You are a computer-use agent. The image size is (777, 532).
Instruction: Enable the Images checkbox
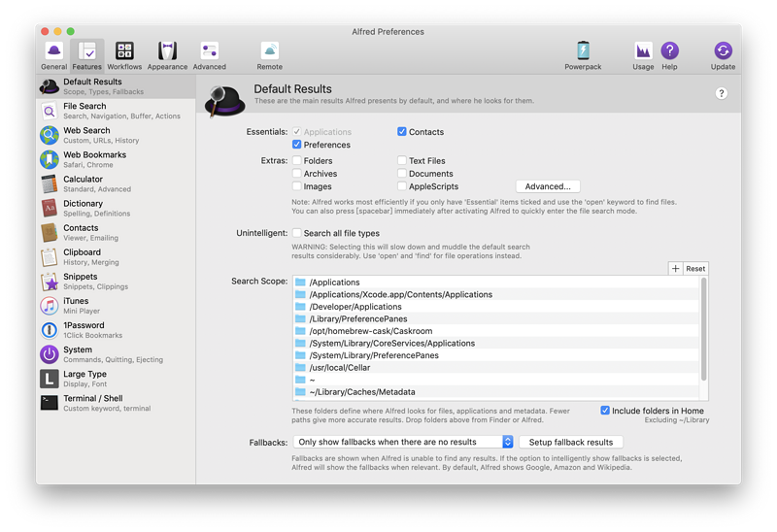pos(296,186)
